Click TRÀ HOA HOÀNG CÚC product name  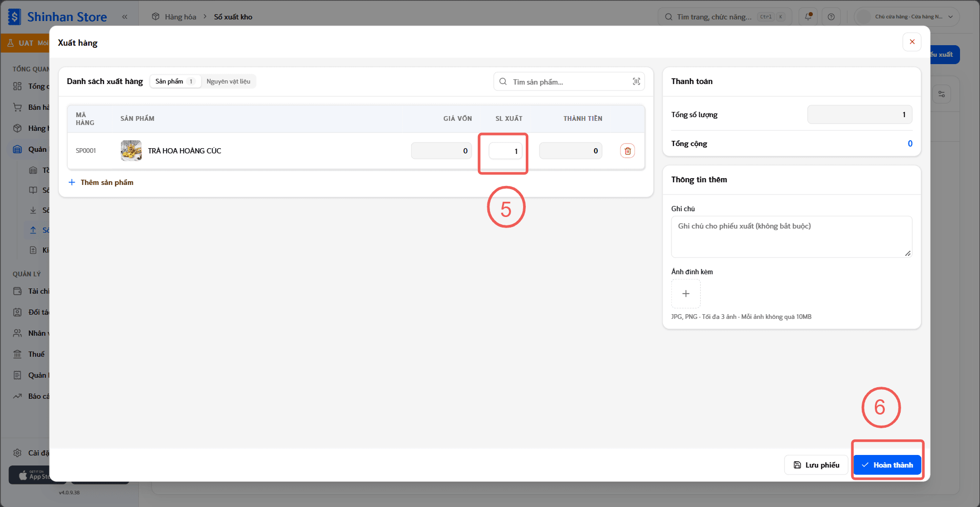pyautogui.click(x=185, y=151)
